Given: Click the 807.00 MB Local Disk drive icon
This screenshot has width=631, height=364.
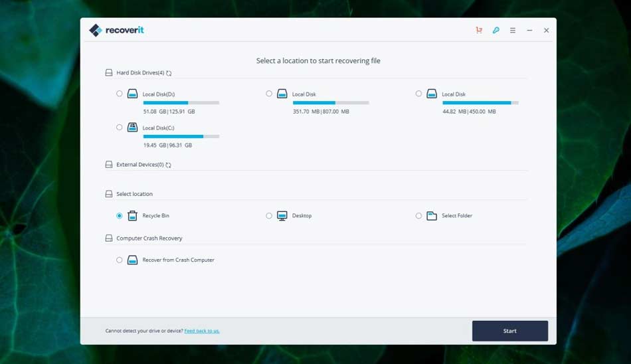Looking at the screenshot, I should [282, 94].
